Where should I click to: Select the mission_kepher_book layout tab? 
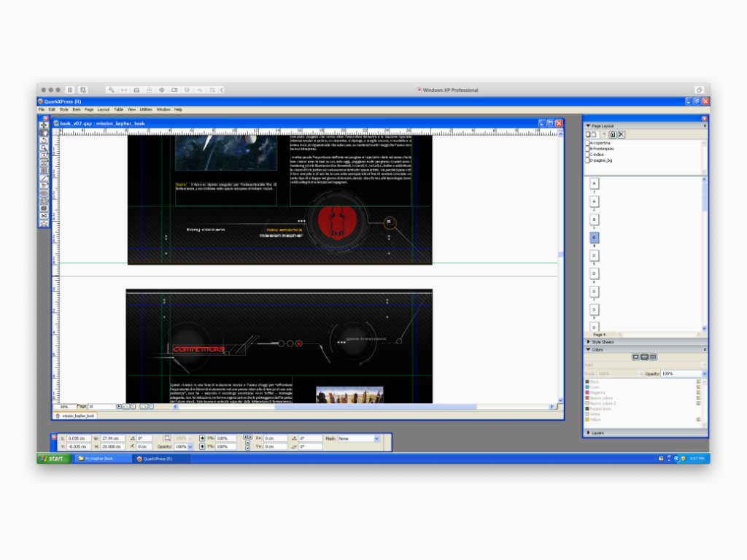pyautogui.click(x=75, y=416)
